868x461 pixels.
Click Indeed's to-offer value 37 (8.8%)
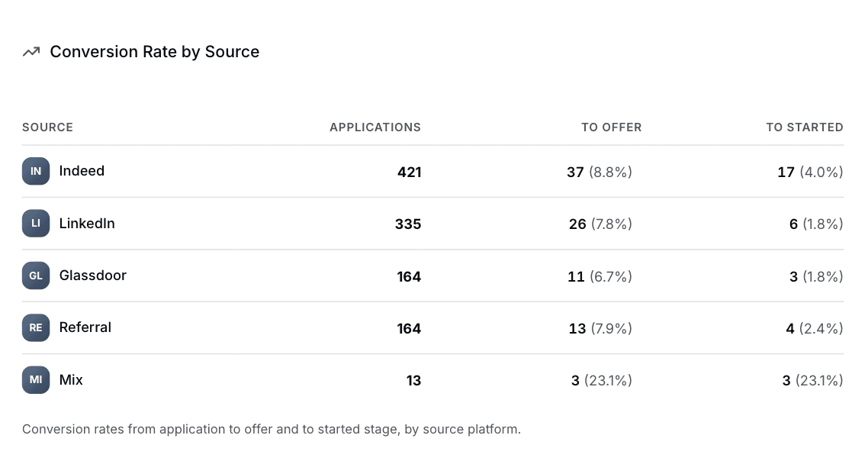[599, 172]
